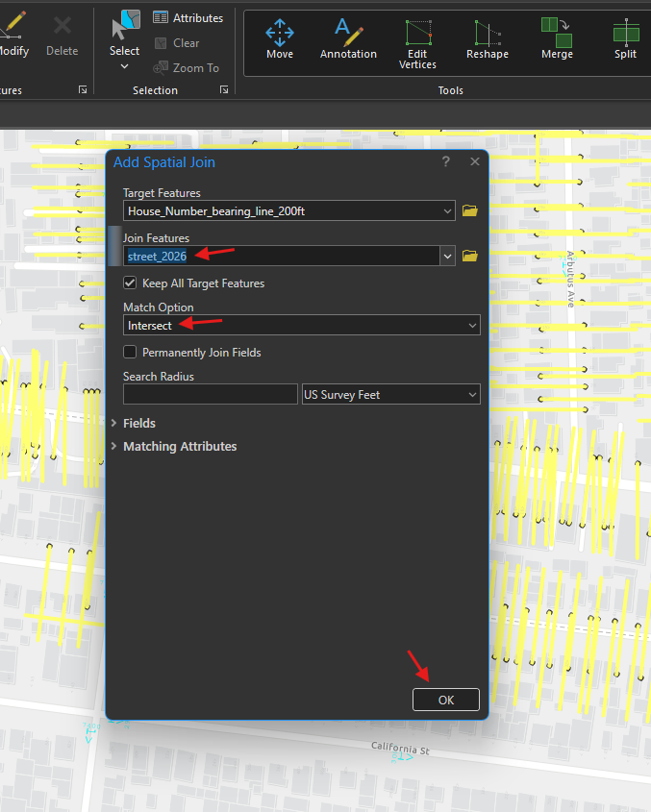Screen dimensions: 651x812
Task: Open the Attributes pane
Action: 188,17
